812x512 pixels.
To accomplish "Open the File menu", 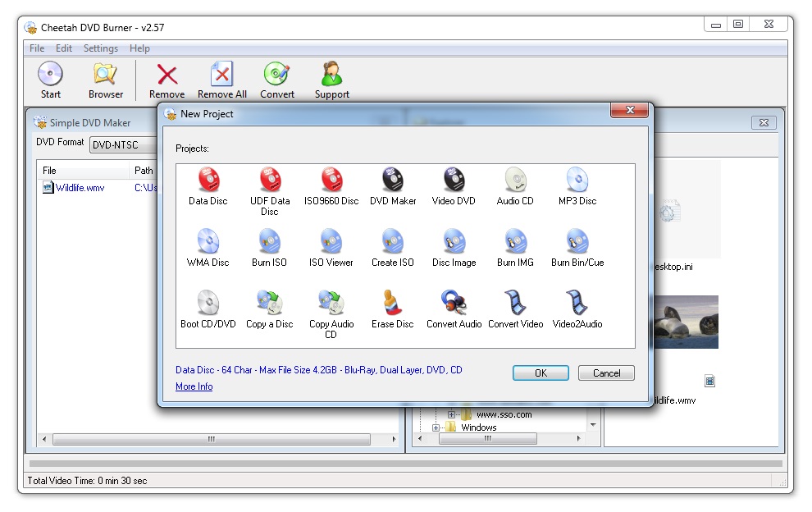I will click(x=37, y=48).
